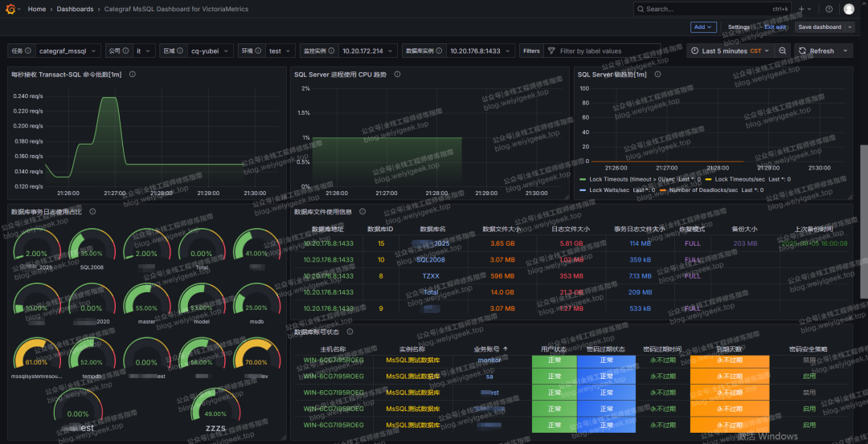Open the Last 5 minutes time picker
The image size is (868, 444).
click(730, 51)
